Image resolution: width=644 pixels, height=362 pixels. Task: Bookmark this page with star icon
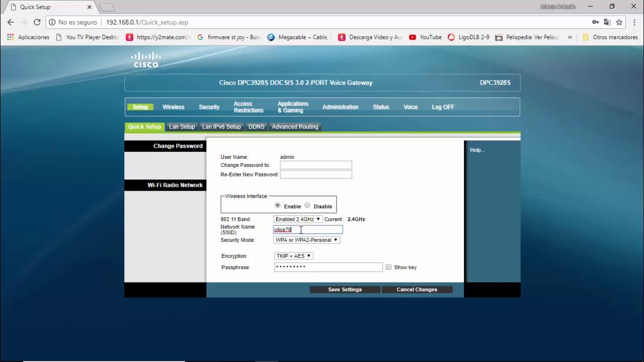pos(619,22)
